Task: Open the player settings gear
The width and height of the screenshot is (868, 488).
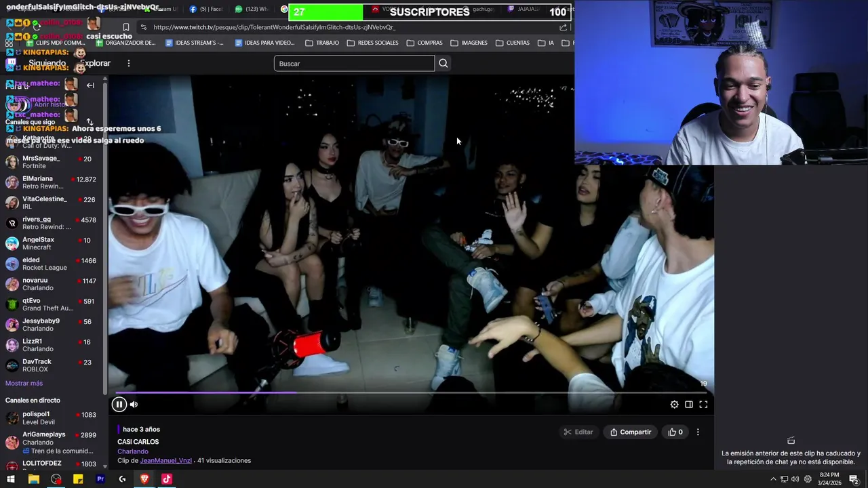Action: [x=674, y=405]
